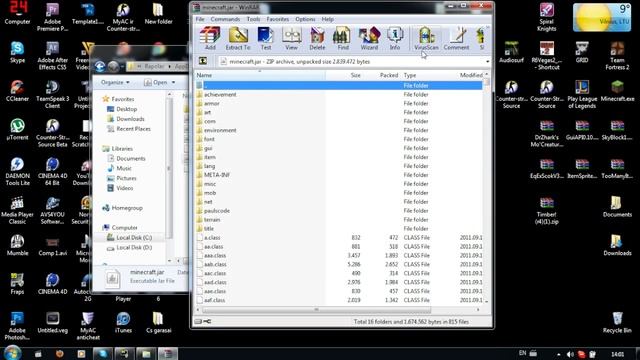Image resolution: width=640 pixels, height=360 pixels.
Task: Select Recent Places in Explorer sidebar
Action: click(129, 129)
